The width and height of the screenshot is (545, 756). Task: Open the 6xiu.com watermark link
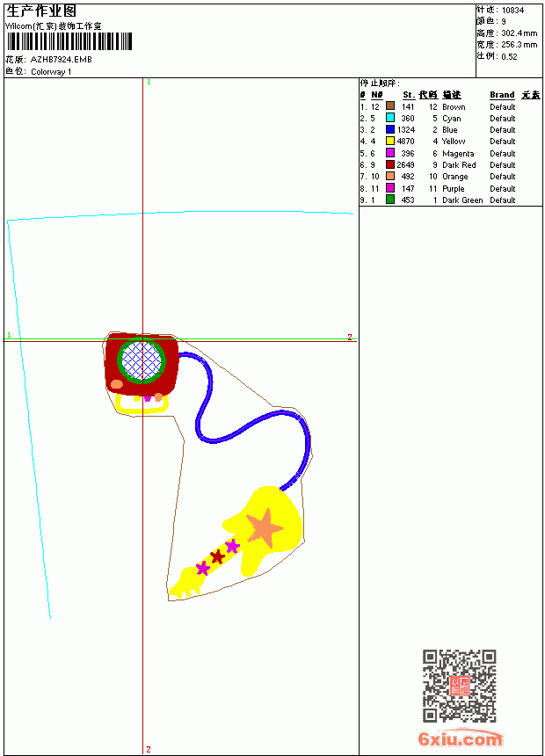[460, 738]
